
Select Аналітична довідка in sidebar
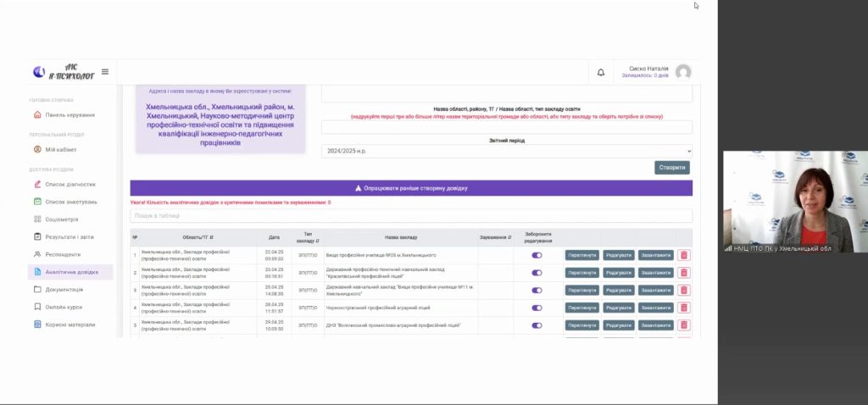tap(70, 272)
